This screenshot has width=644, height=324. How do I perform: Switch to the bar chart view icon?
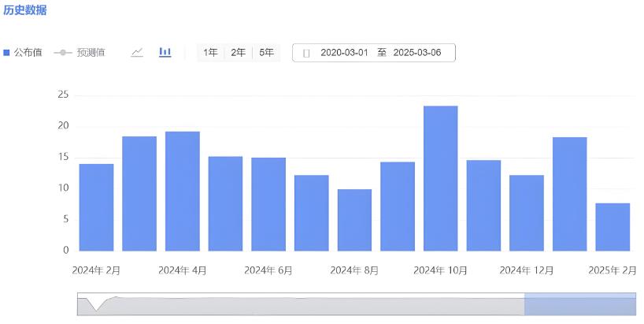[165, 52]
